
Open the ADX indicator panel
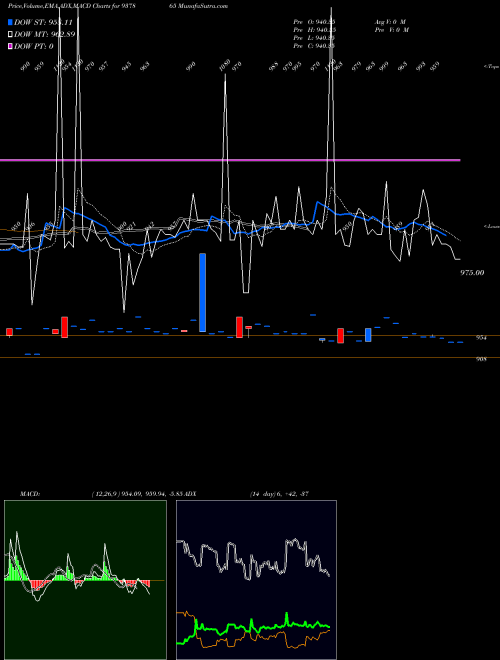coord(256,580)
